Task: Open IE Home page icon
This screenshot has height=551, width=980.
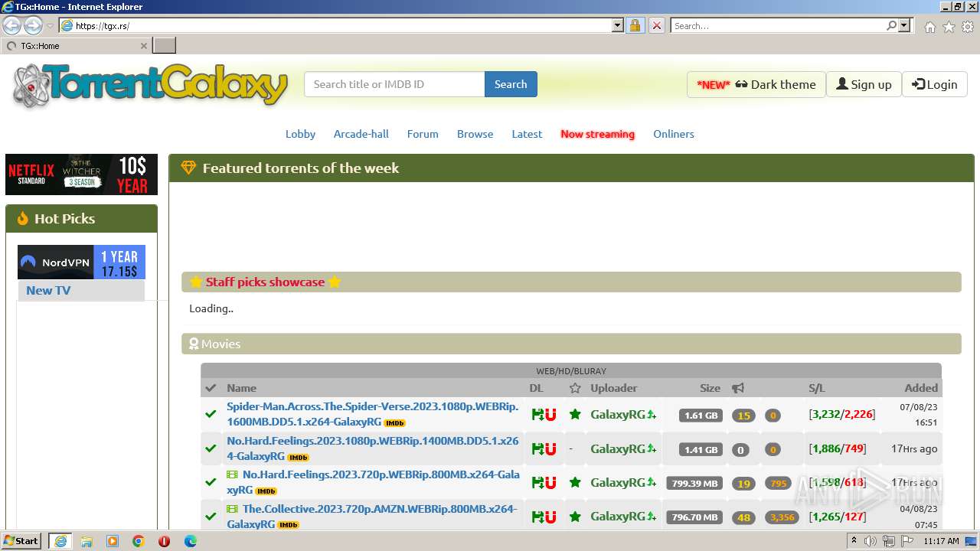Action: click(929, 27)
